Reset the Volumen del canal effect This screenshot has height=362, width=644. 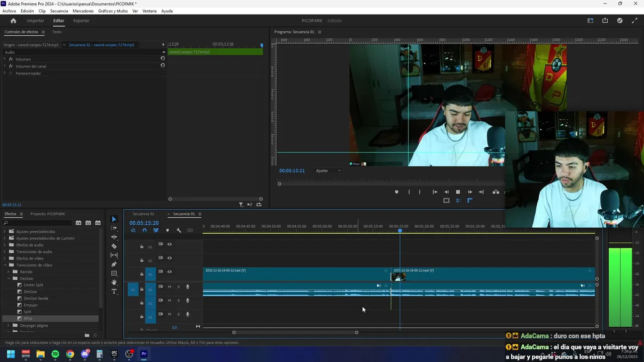[x=163, y=65]
